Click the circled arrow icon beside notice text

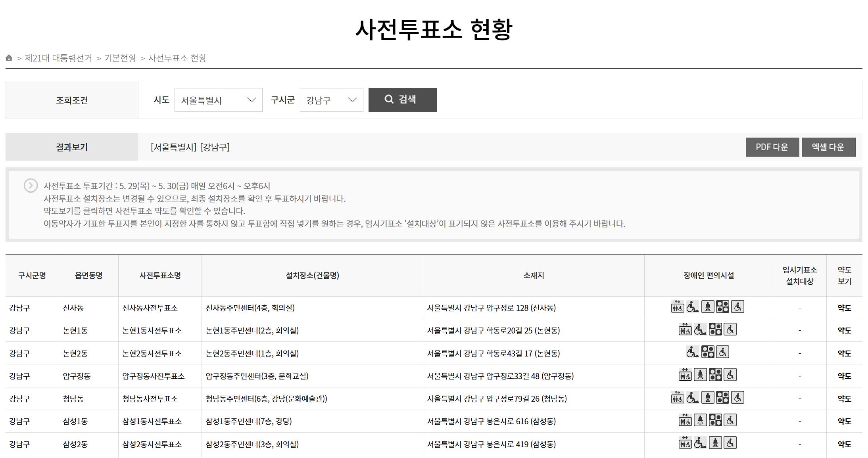[x=31, y=186]
